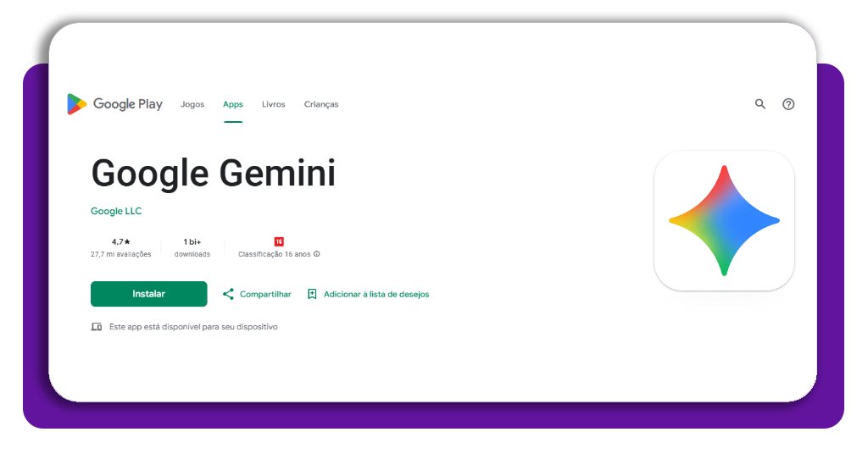Click the 'Este app está disponível' text
The width and height of the screenshot is (868, 454).
coord(193,327)
